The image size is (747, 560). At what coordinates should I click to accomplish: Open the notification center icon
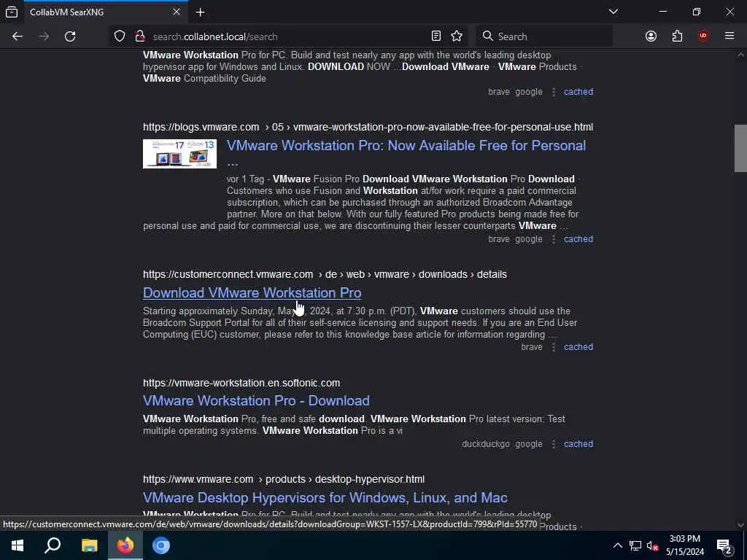(x=724, y=545)
